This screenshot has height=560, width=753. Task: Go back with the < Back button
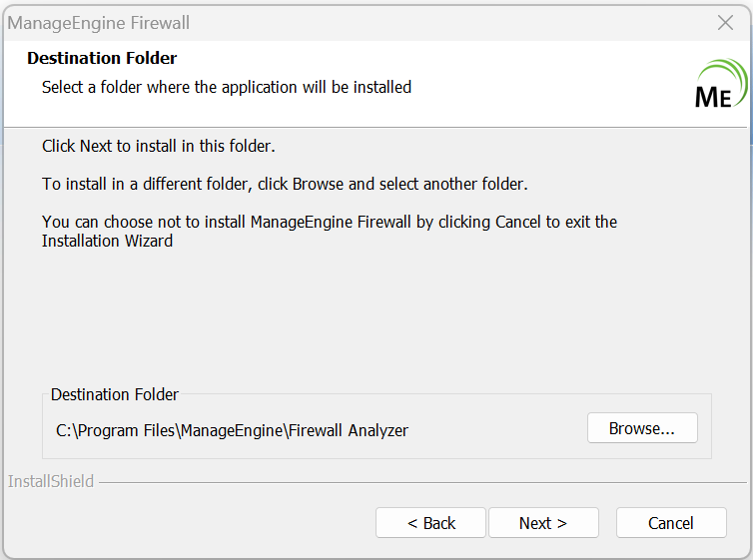(430, 523)
